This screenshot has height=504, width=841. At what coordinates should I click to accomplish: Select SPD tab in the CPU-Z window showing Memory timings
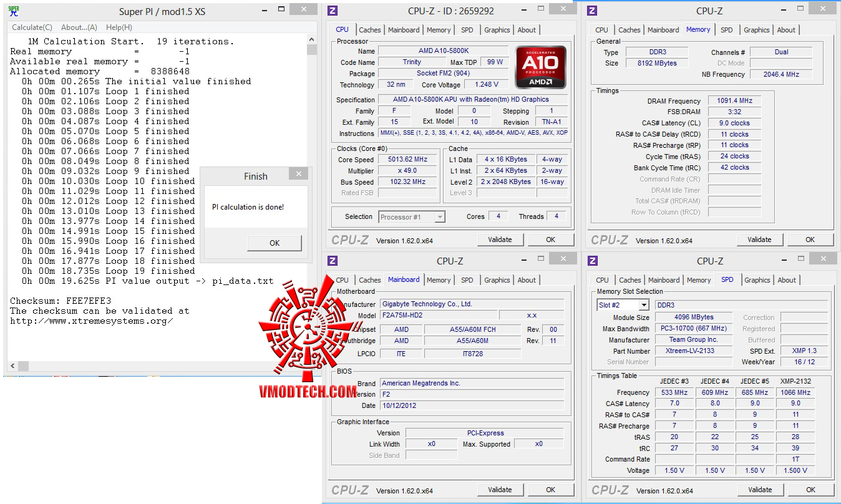point(727,30)
